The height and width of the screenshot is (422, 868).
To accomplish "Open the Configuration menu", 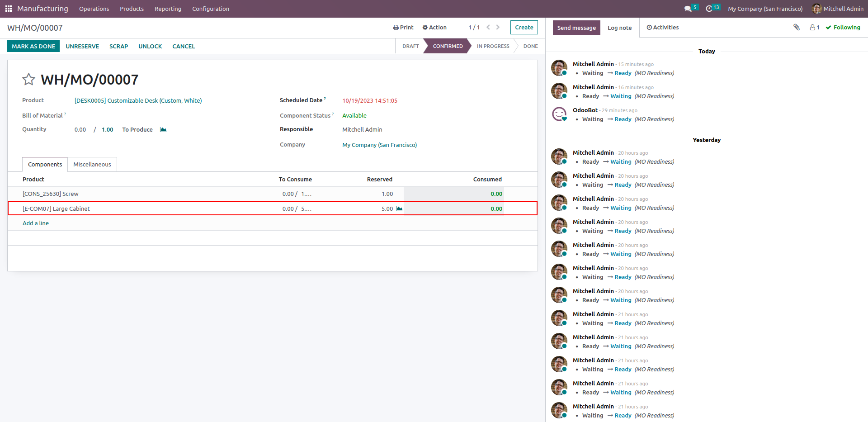I will pos(211,9).
